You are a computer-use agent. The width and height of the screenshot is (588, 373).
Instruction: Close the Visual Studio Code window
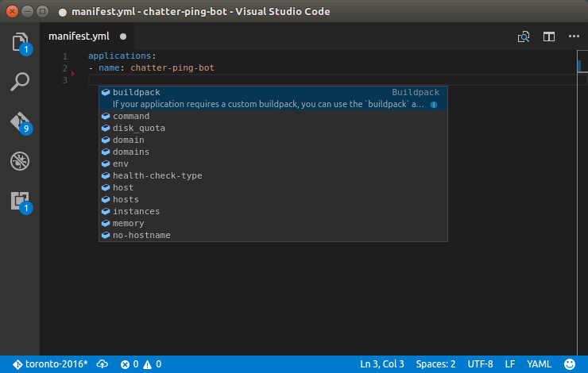tap(12, 12)
